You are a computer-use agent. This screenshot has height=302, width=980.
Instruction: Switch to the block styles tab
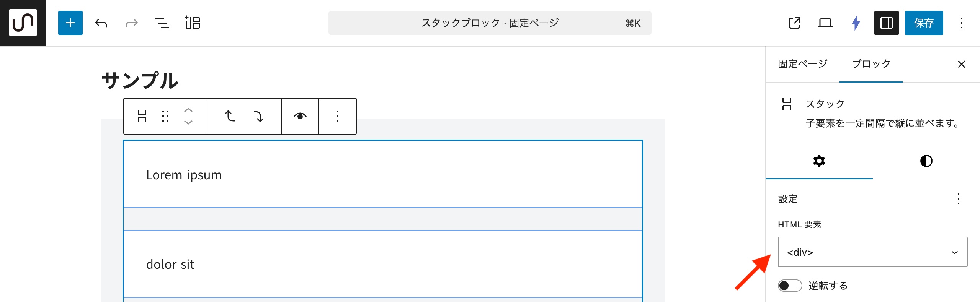[926, 161]
